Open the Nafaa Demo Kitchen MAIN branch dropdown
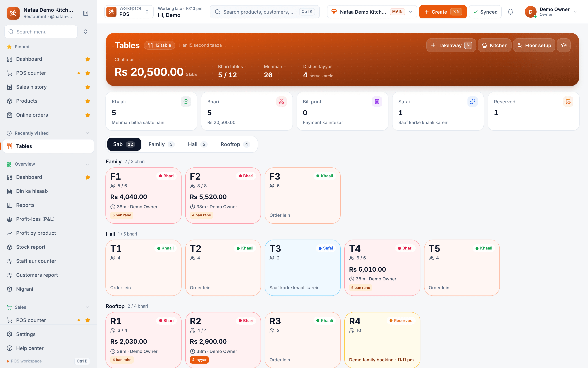588x368 pixels. [372, 12]
